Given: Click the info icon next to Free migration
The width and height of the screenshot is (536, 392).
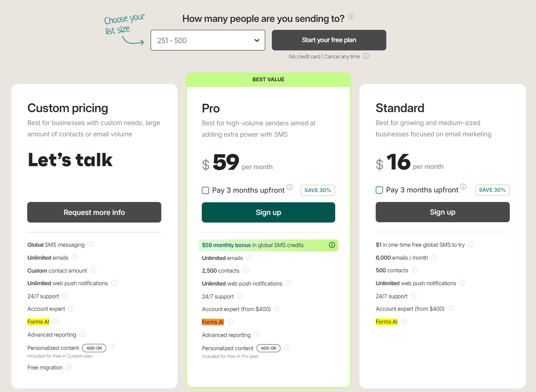Looking at the screenshot, I should click(69, 367).
